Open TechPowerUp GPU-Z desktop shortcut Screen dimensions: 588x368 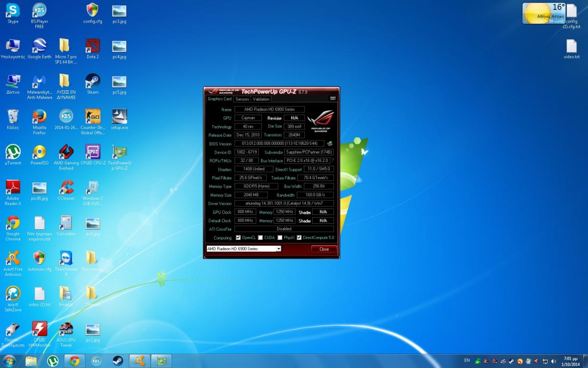coord(120,158)
